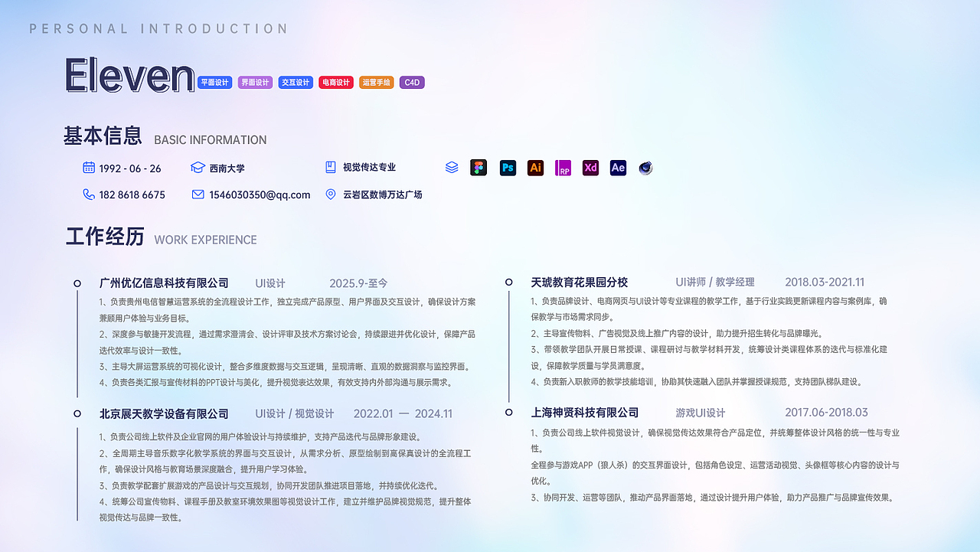Toggle the 平面设计 skill tag
This screenshot has height=552, width=980.
click(214, 82)
